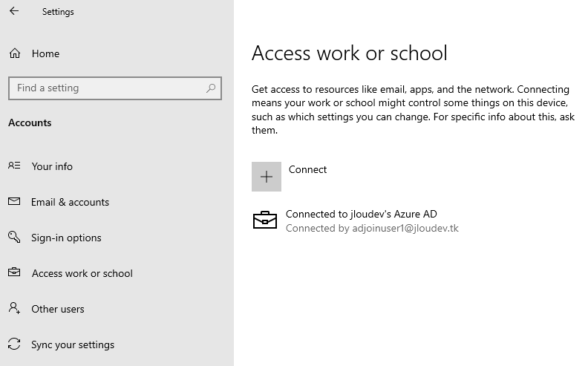Click the Your info person-card icon
Screen dimensions: 588x366
pyautogui.click(x=14, y=166)
